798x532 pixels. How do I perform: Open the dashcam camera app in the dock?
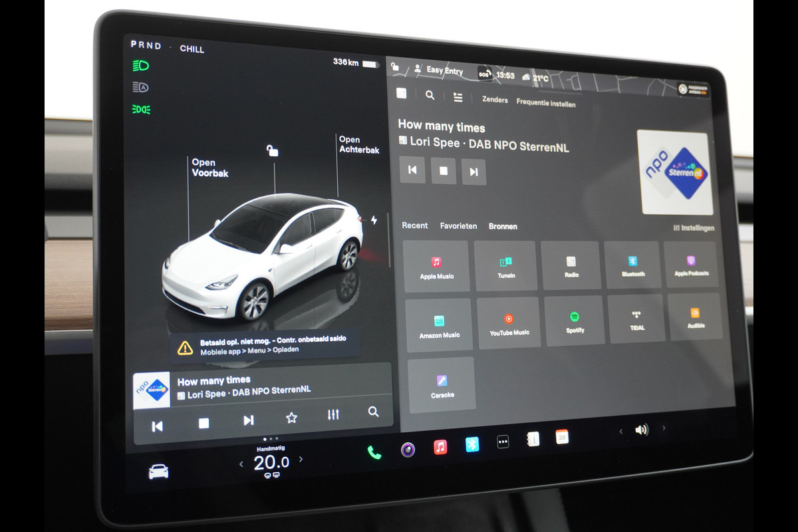pyautogui.click(x=408, y=450)
